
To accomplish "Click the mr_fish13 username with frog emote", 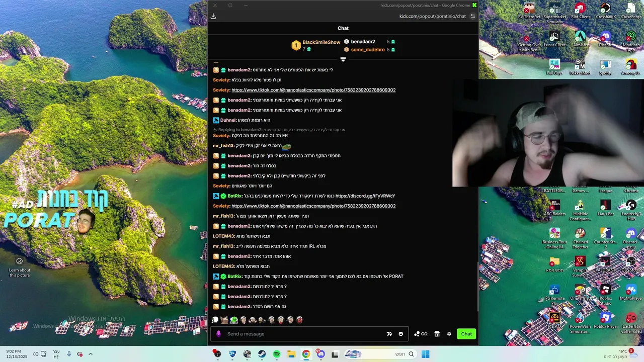I will tap(223, 145).
